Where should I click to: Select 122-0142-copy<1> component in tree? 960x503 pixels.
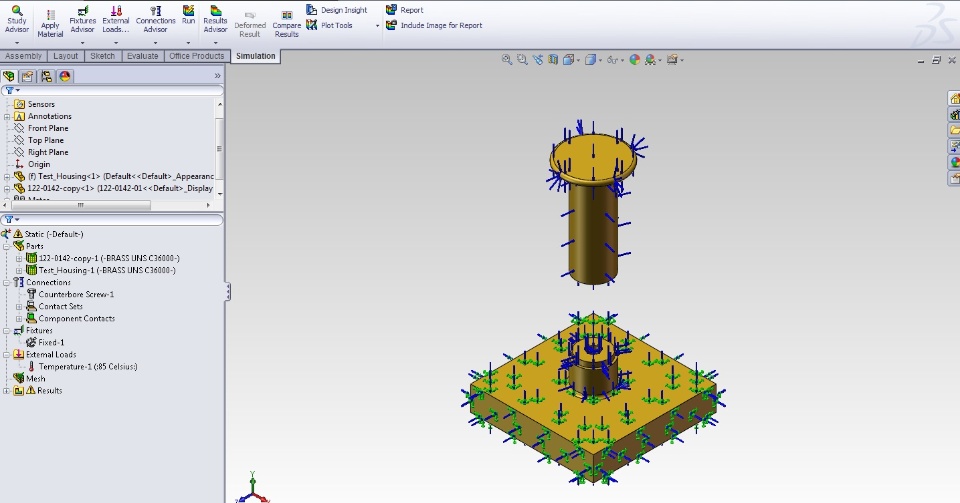[x=119, y=188]
